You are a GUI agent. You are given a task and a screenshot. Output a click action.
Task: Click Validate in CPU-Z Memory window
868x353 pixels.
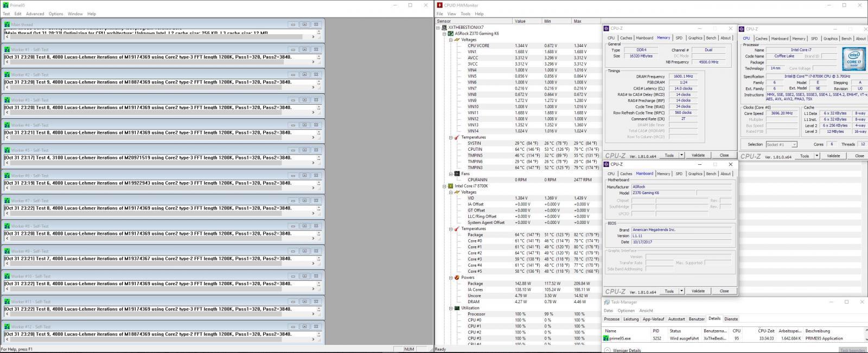[698, 155]
